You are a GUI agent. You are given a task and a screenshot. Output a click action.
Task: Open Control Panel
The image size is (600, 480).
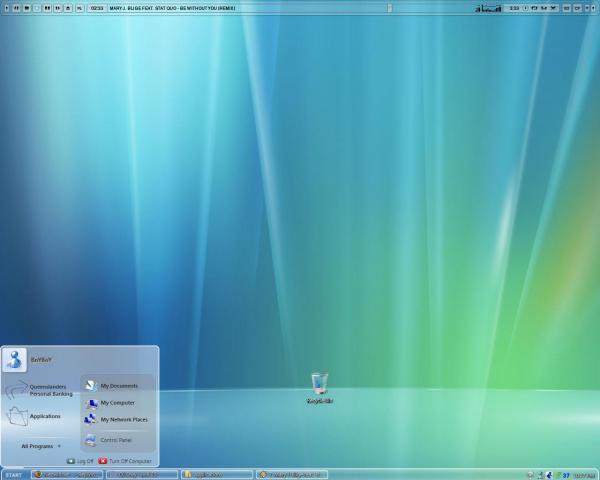tap(115, 440)
